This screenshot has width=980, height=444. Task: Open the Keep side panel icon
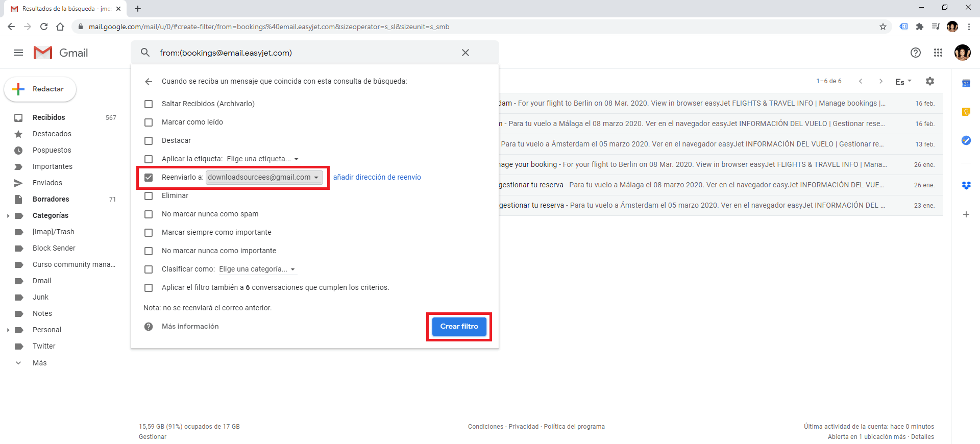(x=966, y=112)
